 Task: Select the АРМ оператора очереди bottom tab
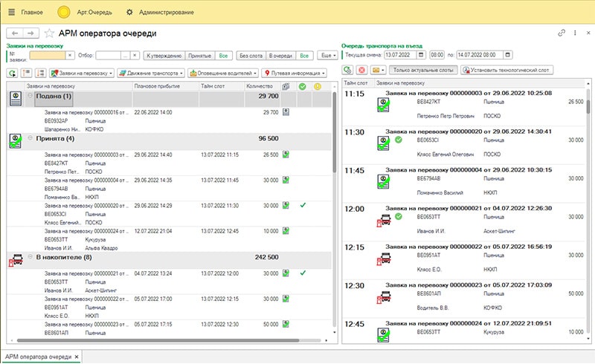[39, 357]
